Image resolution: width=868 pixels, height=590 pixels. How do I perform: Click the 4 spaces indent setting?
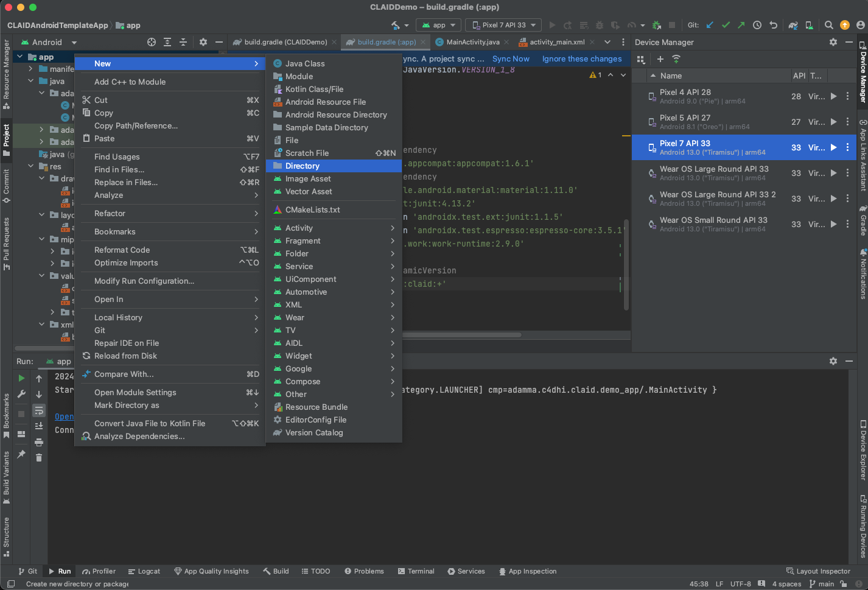[x=786, y=584]
